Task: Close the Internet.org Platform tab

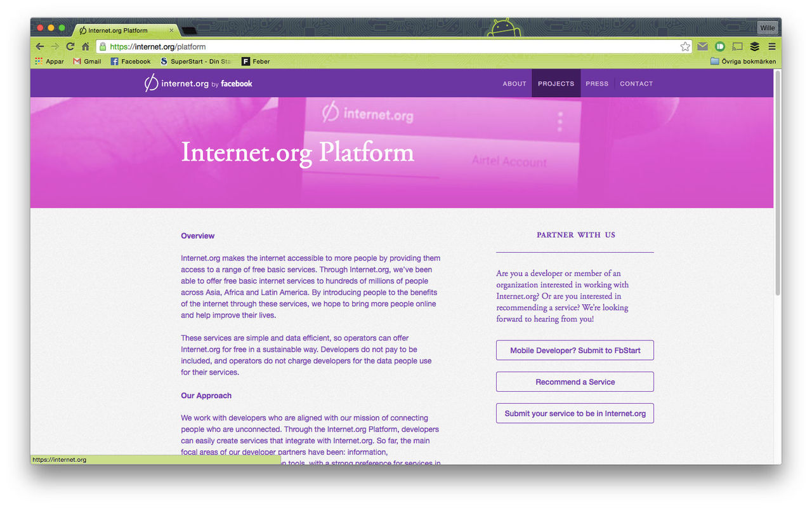Action: tap(171, 30)
